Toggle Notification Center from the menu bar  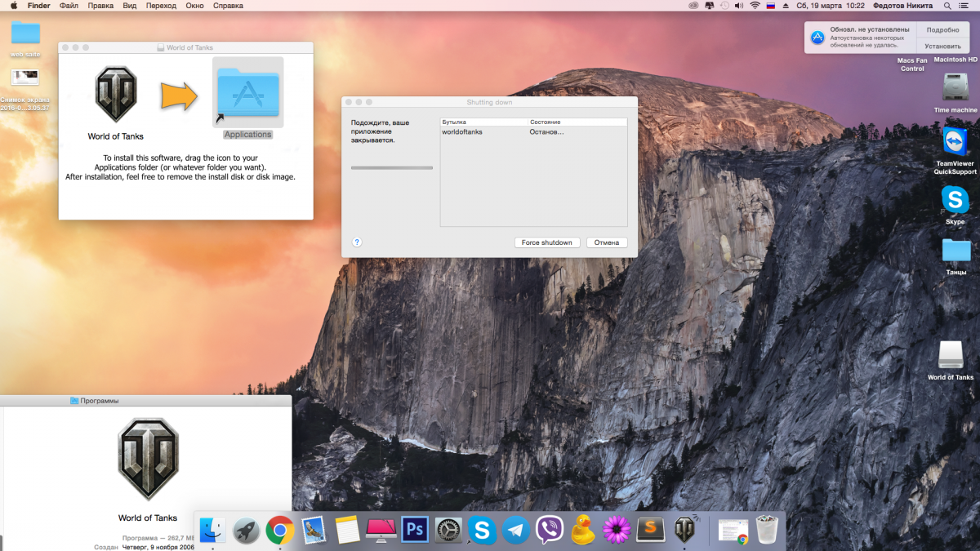click(969, 6)
